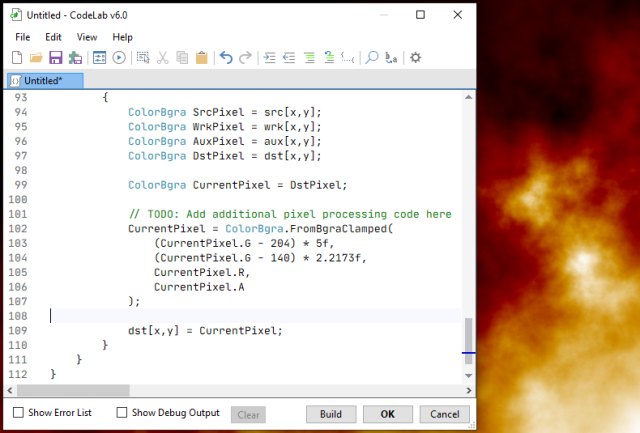Maximize the CodeLab window
The height and width of the screenshot is (433, 640).
pyautogui.click(x=420, y=15)
